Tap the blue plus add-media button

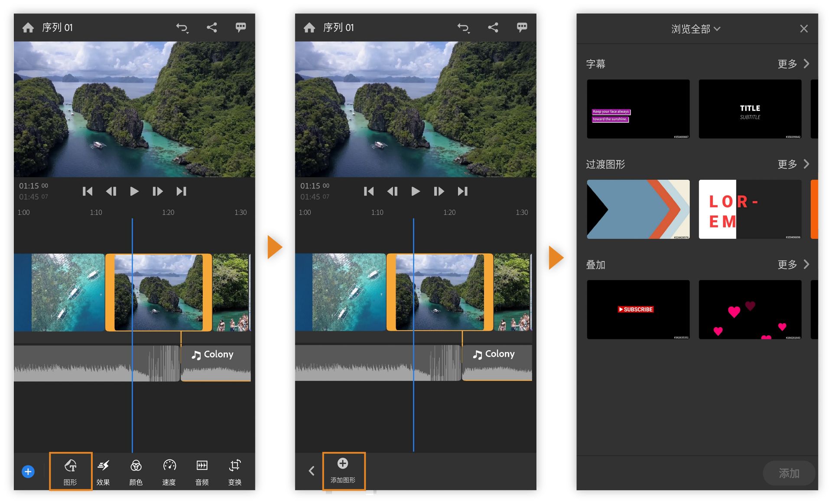click(x=28, y=471)
